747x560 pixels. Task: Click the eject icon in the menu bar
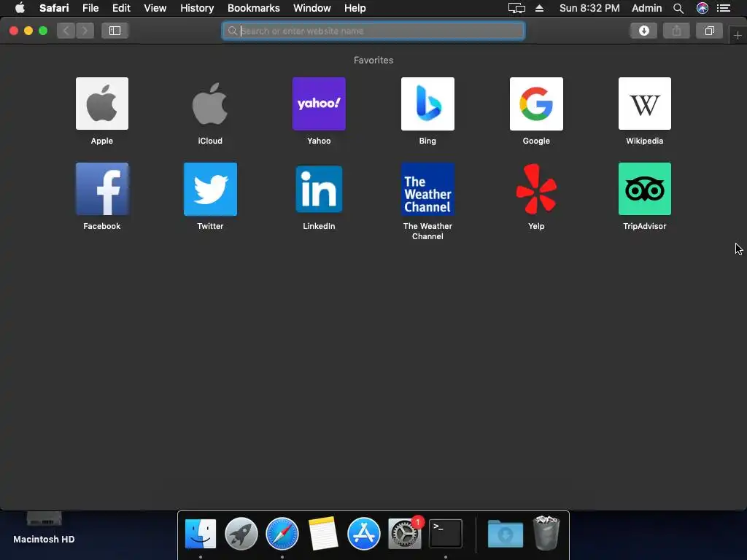tap(539, 8)
